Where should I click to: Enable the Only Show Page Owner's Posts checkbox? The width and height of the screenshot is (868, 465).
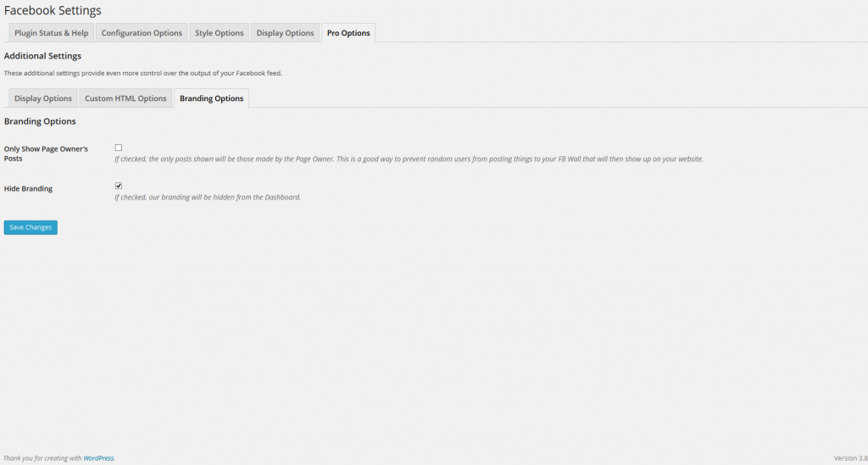tap(119, 148)
